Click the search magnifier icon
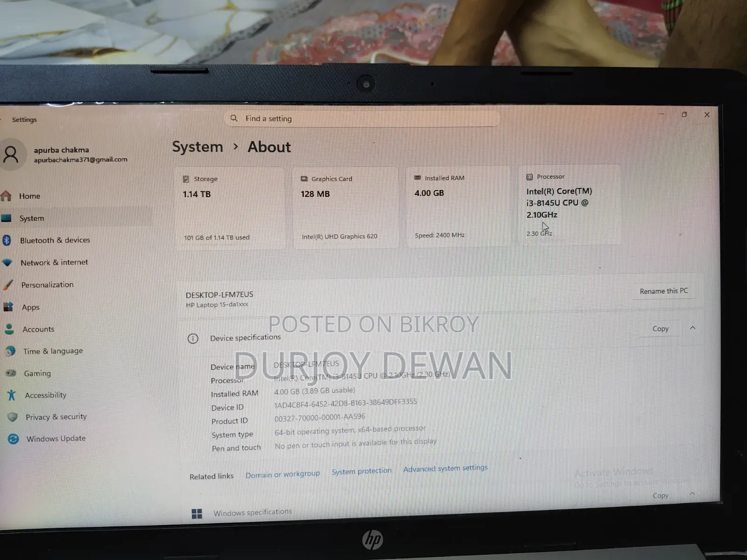 234,118
